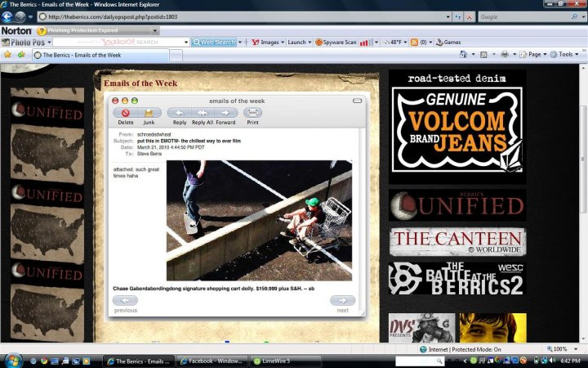
Task: Open the 100% zoom level dropdown
Action: pyautogui.click(x=575, y=349)
